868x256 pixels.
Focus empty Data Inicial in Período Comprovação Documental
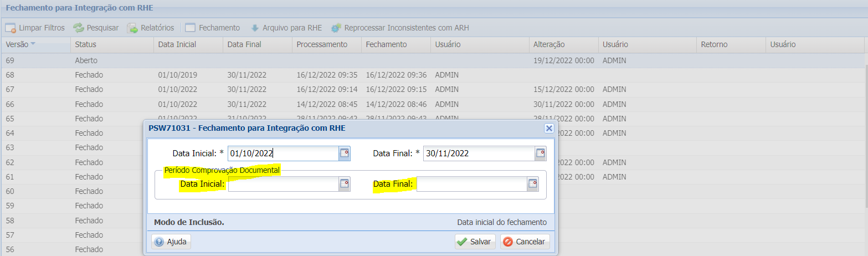coord(283,184)
